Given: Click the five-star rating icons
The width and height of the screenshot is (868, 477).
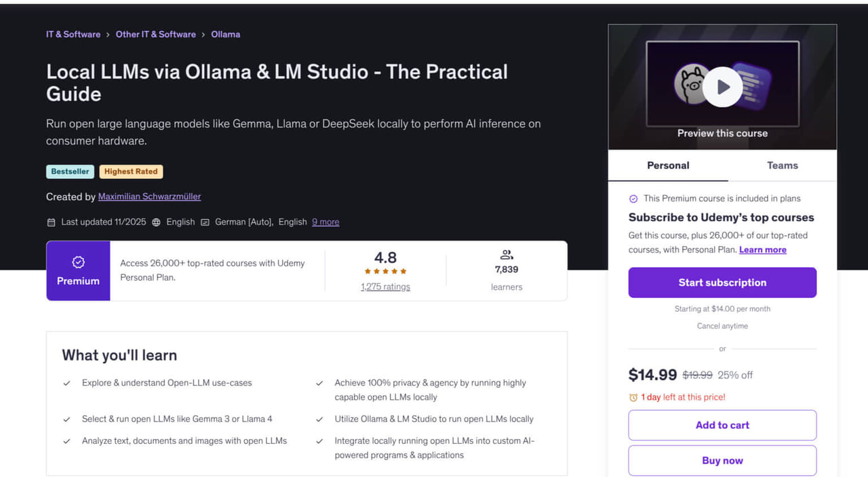Looking at the screenshot, I should pyautogui.click(x=385, y=272).
